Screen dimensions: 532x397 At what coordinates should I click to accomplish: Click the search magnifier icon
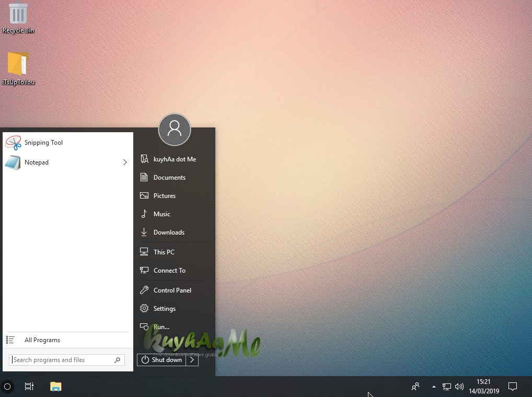(118, 360)
